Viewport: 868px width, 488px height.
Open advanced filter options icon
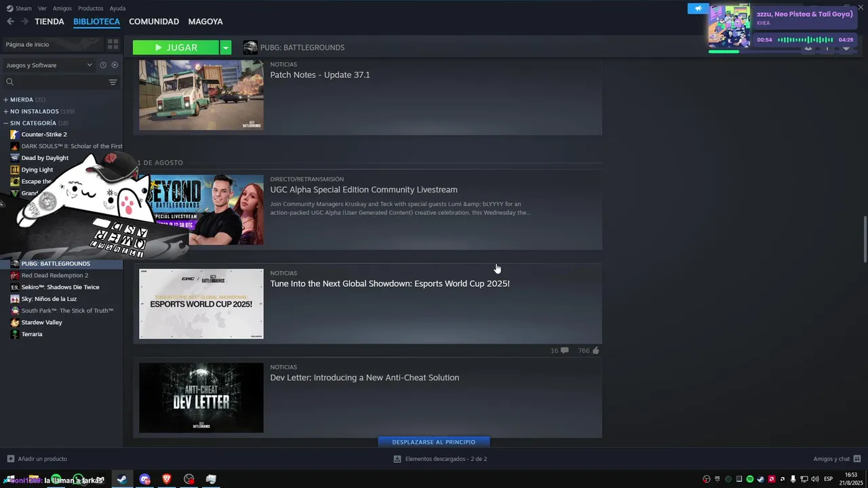point(113,82)
